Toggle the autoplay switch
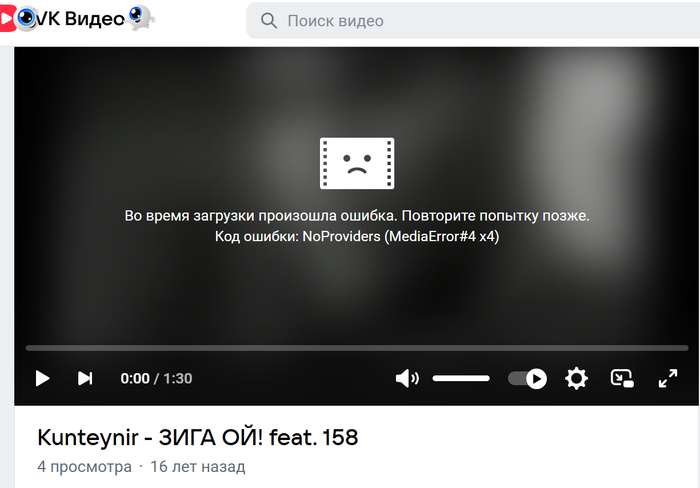This screenshot has width=700, height=488. [528, 379]
